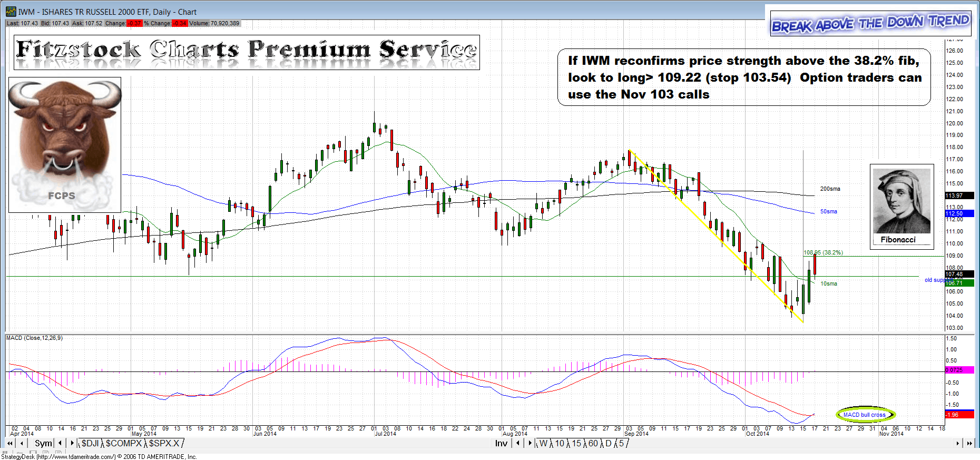This screenshot has height=460, width=980.
Task: Select the W weekly interval tab
Action: tap(543, 444)
